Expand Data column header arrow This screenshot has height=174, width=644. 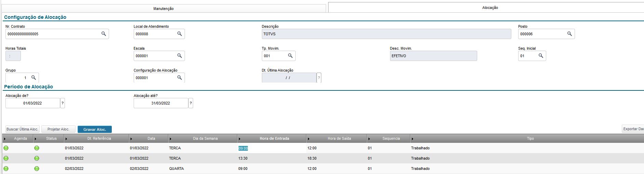(x=131, y=139)
